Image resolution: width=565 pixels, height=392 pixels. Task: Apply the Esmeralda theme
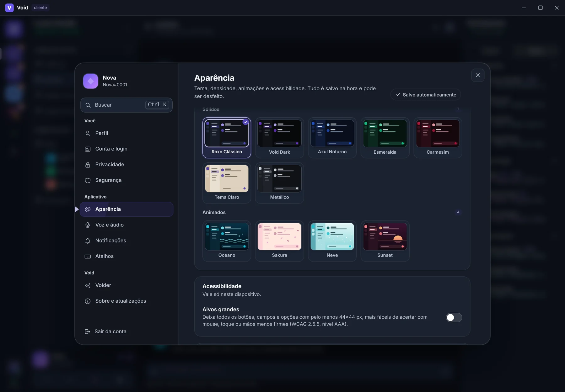pyautogui.click(x=385, y=138)
